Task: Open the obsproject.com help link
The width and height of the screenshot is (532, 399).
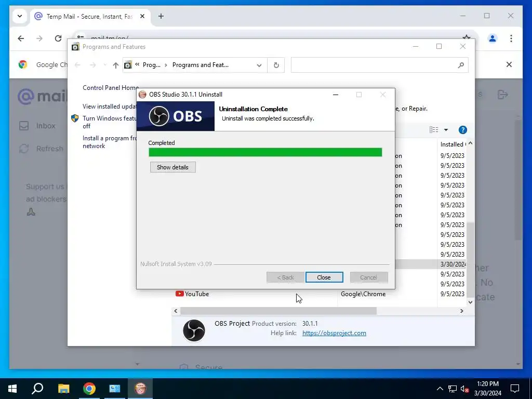Action: 334,333
